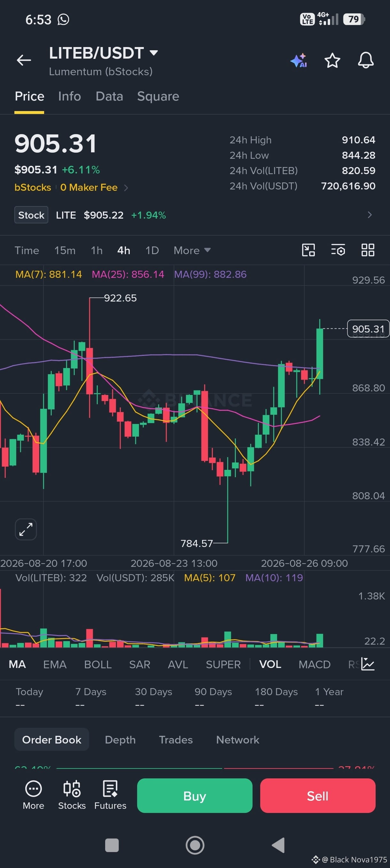
Task: Open the indicator chart icon beside MACD
Action: pyautogui.click(x=367, y=664)
